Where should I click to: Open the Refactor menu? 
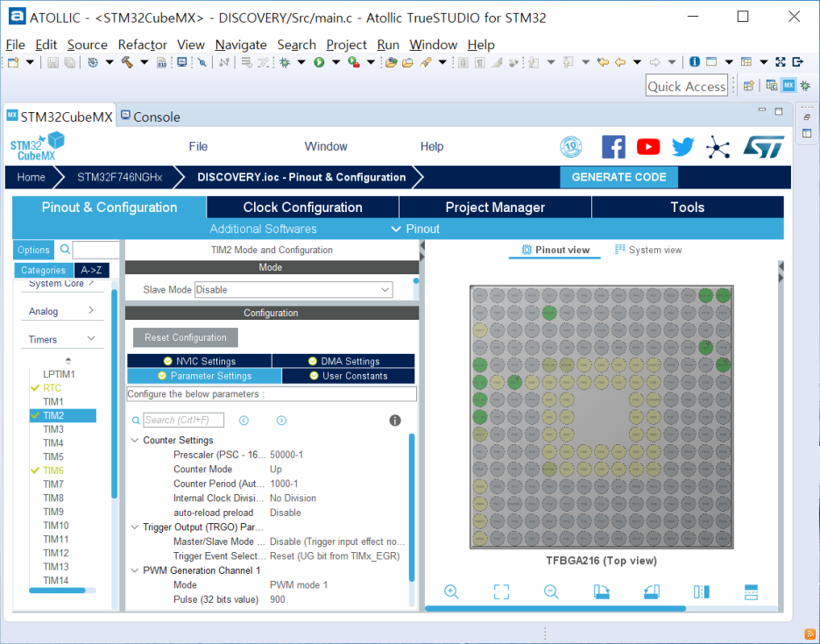(x=142, y=45)
